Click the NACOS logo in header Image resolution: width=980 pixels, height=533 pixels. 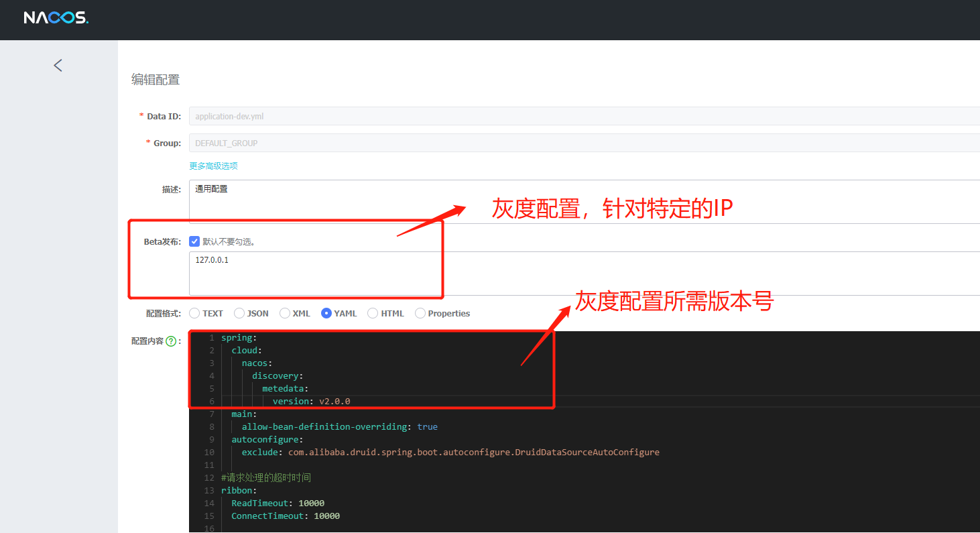point(56,18)
